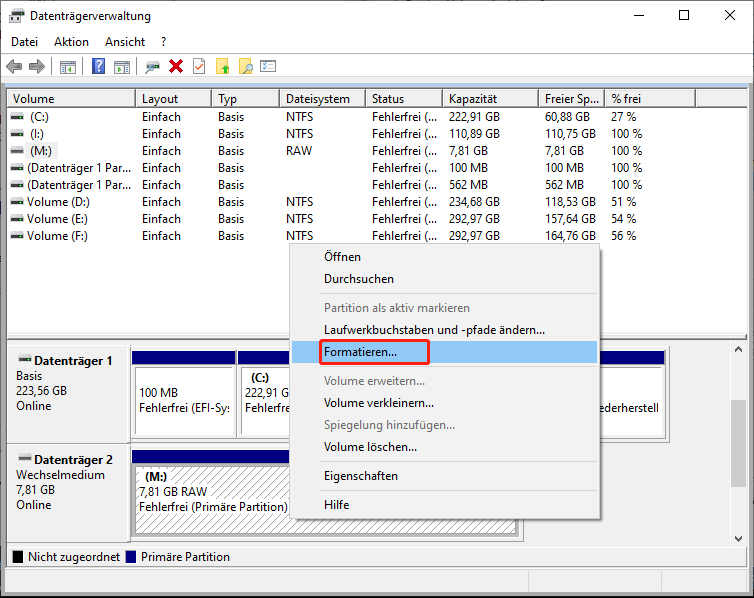This screenshot has height=598, width=754.
Task: Click the Back arrow in toolbar
Action: 14,66
